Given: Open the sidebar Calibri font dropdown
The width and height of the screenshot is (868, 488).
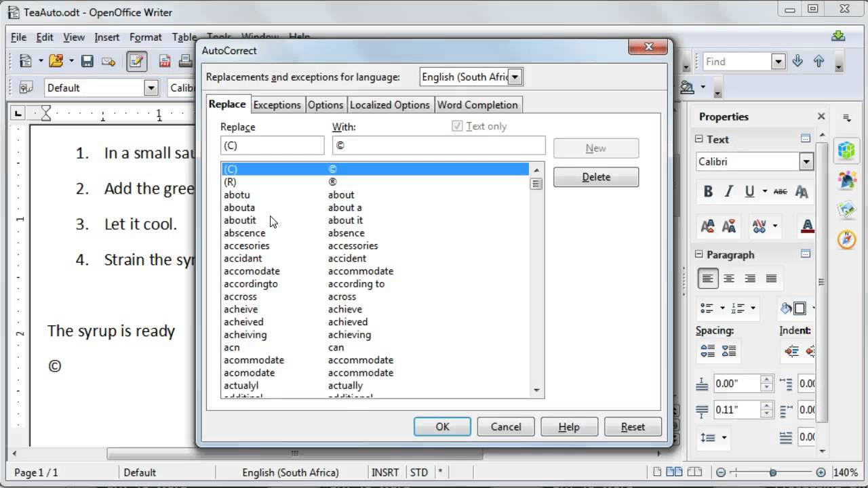Looking at the screenshot, I should [806, 161].
